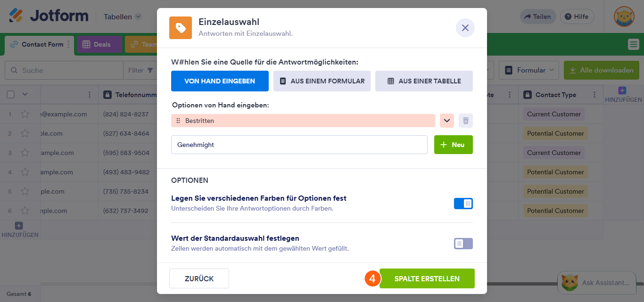Open color chooser for Bestritten option
The width and height of the screenshot is (644, 302).
pos(446,121)
